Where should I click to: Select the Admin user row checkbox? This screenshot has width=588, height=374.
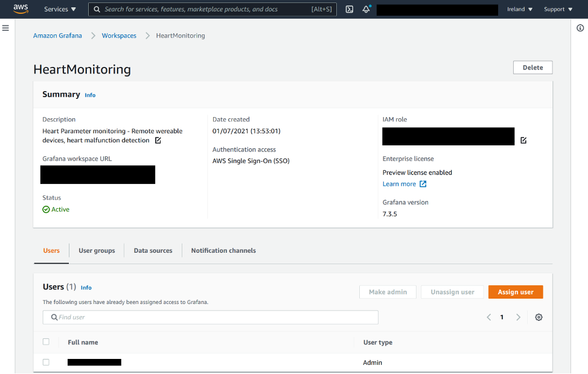(46, 363)
